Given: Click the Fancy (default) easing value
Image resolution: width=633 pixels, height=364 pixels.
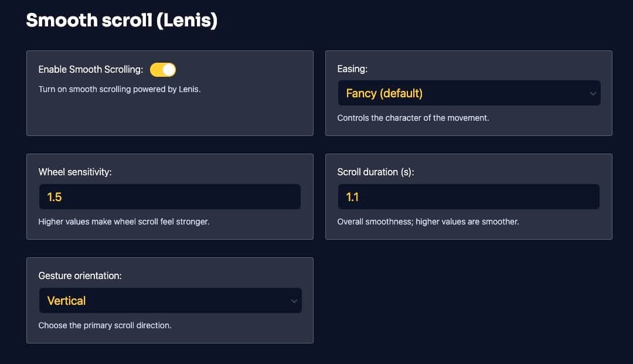Looking at the screenshot, I should [383, 93].
